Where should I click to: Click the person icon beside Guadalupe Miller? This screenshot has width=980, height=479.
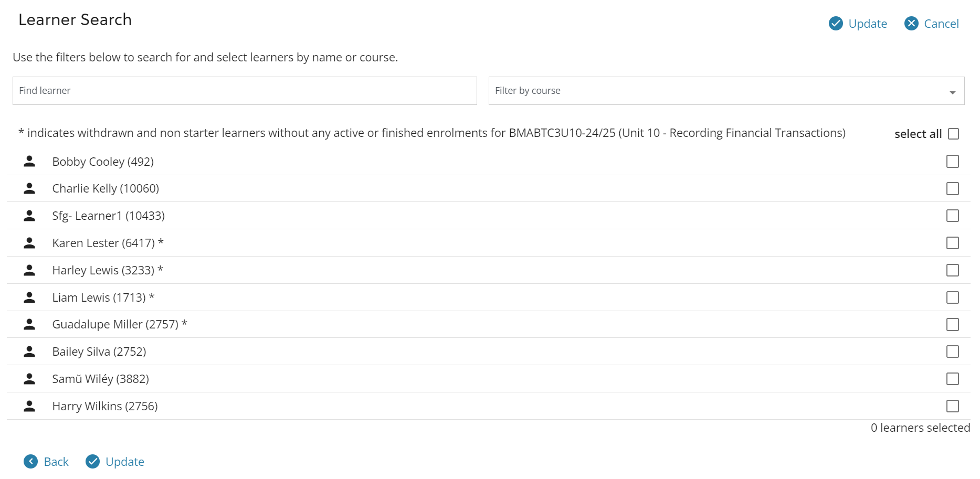pyautogui.click(x=29, y=324)
